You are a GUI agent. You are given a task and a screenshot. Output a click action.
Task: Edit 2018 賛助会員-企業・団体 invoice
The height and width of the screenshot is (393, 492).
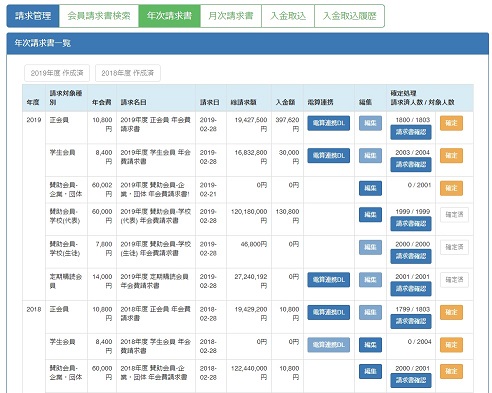(x=370, y=371)
